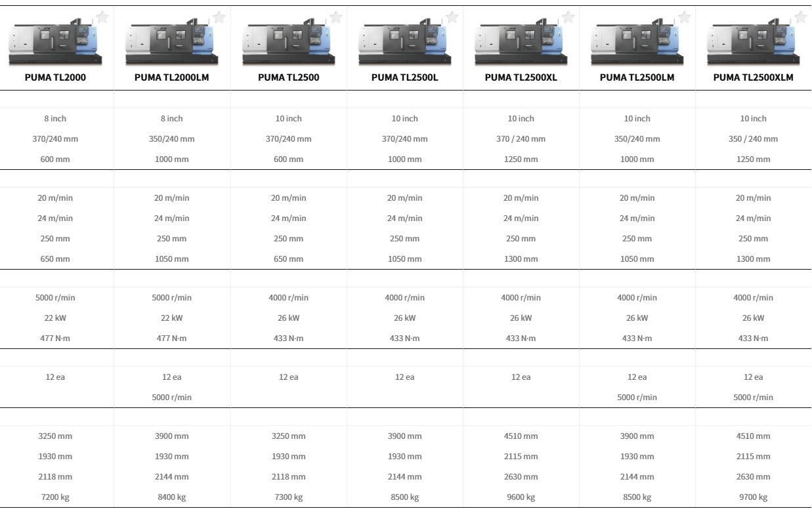Select the 9600 kg weight cell
The width and height of the screenshot is (812, 513).
tap(521, 497)
